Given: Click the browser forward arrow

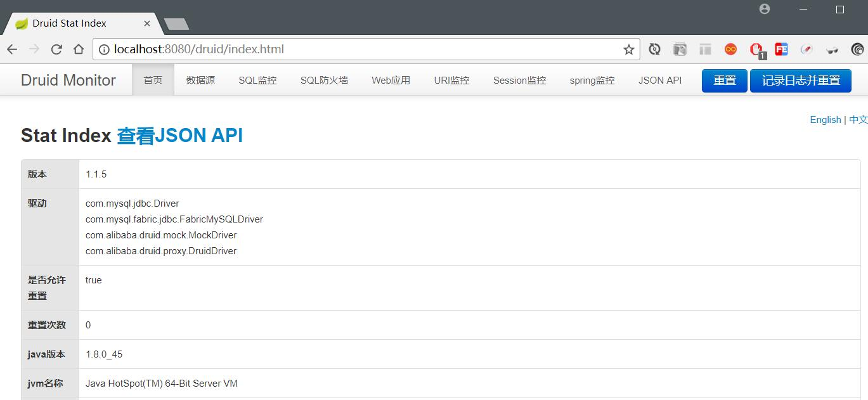Looking at the screenshot, I should [x=34, y=49].
